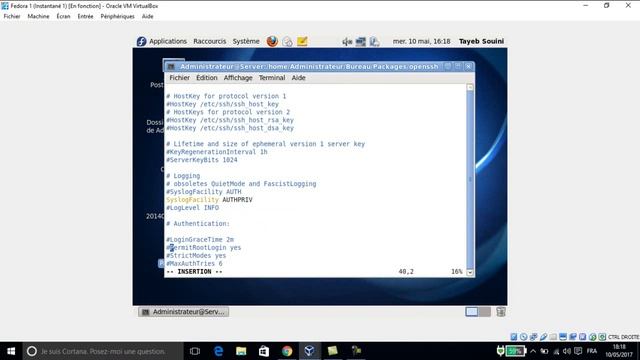Open the terminal Affichage menu
The image size is (640, 360).
(x=238, y=78)
